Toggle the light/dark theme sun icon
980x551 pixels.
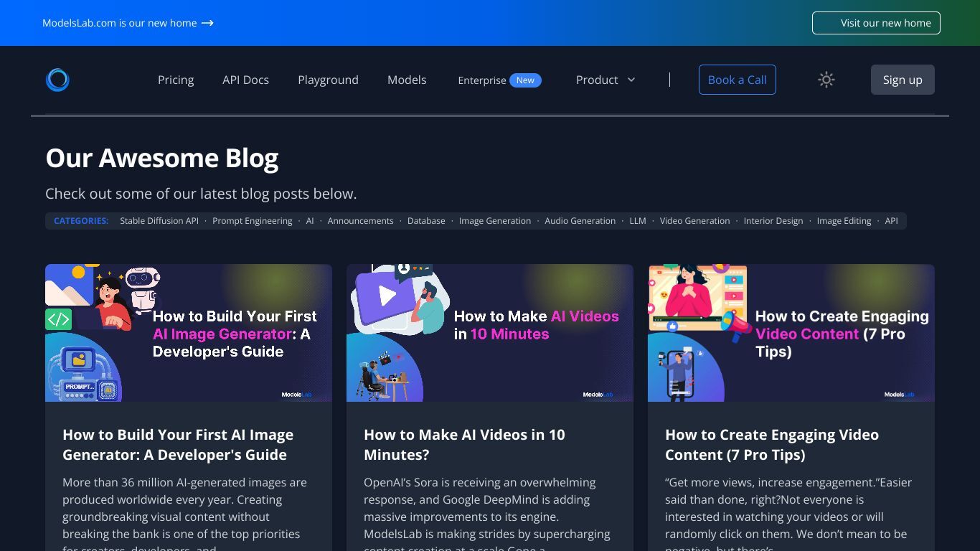[826, 80]
